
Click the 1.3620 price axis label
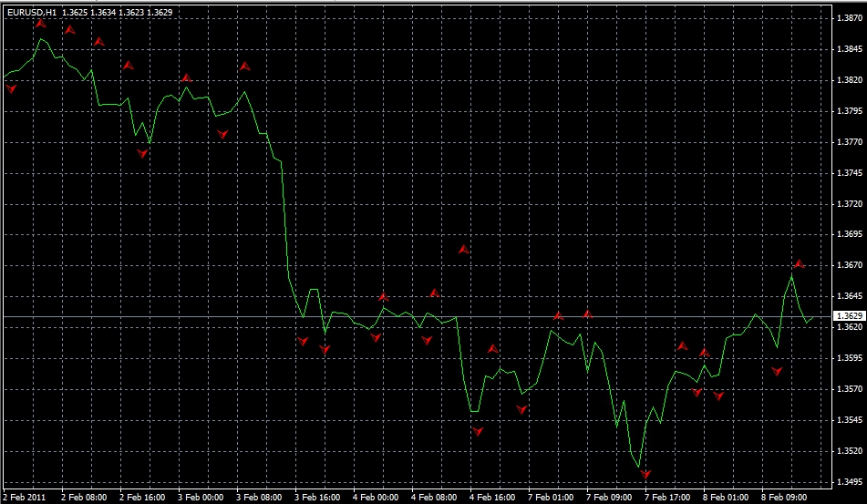(x=848, y=326)
